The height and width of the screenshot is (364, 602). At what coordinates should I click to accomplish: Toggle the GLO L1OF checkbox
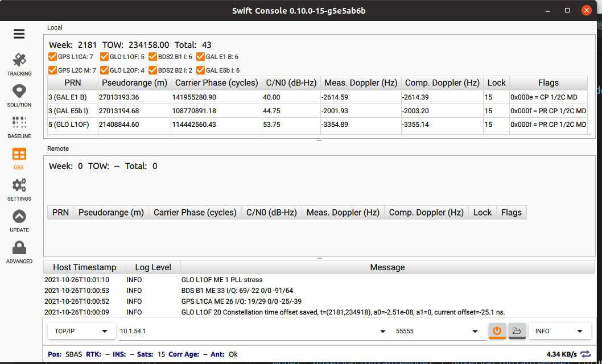coord(105,57)
